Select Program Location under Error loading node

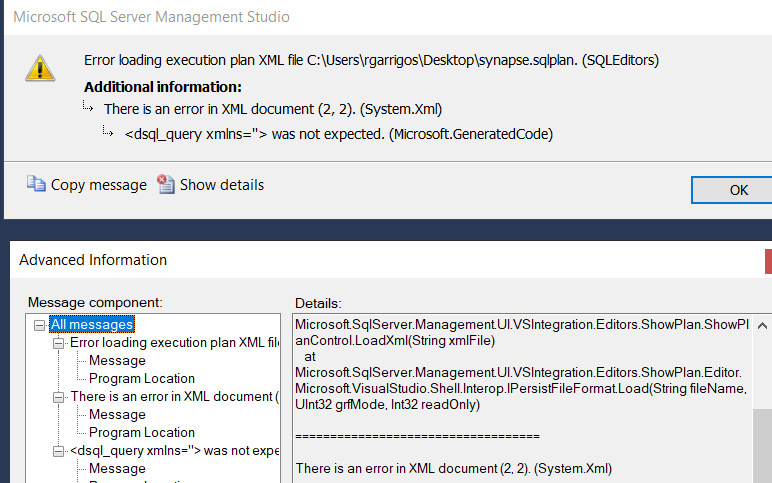point(142,379)
